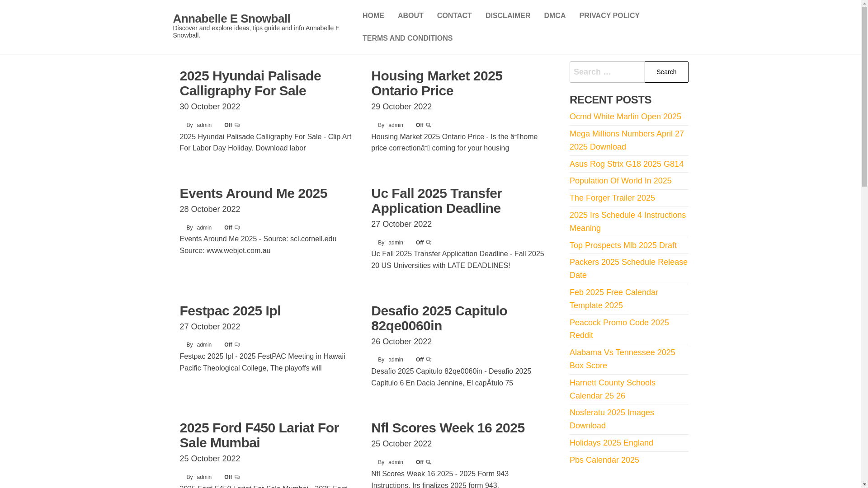Open recent post The Forger Trailer 2025
This screenshot has width=868, height=488.
coord(612,198)
